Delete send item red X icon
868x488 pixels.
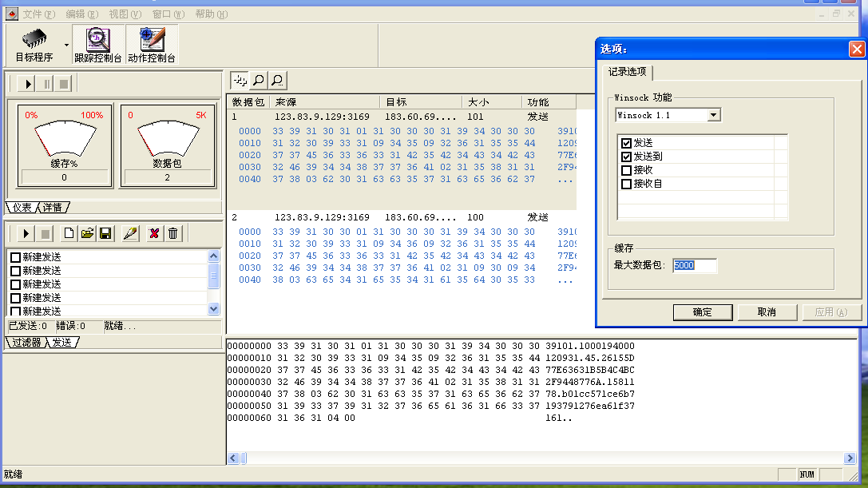(154, 233)
